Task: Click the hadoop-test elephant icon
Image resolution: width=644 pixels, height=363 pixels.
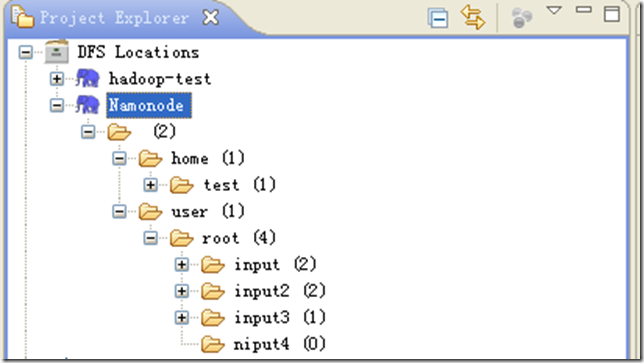Action: pos(87,78)
